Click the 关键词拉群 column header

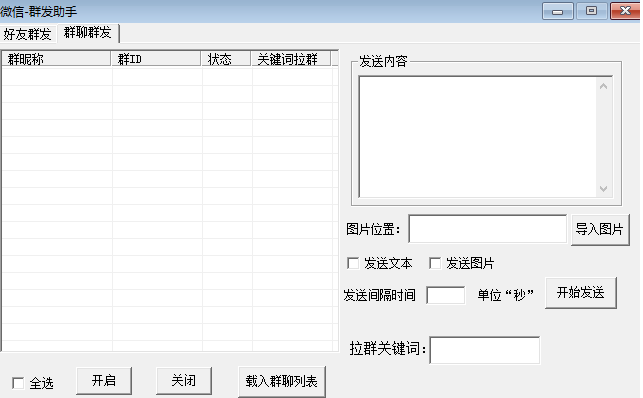pyautogui.click(x=291, y=59)
